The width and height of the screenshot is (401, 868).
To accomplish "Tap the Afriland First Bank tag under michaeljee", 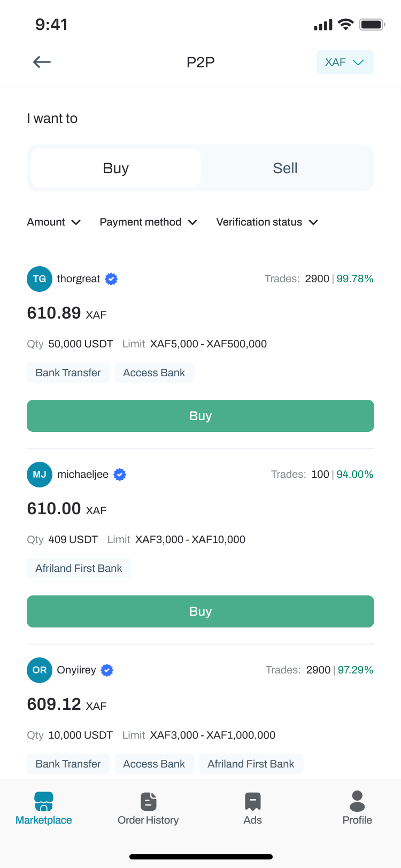I will point(79,568).
